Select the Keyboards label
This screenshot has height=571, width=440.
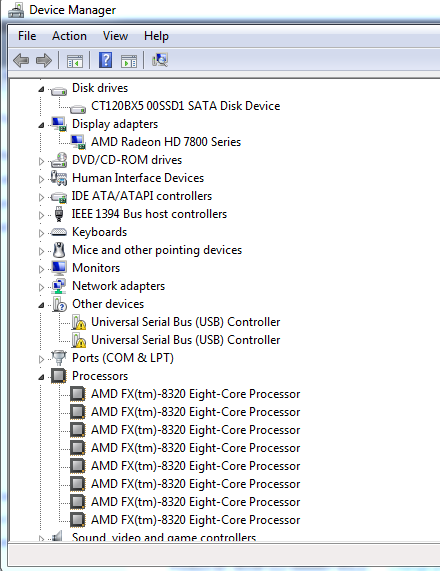tap(99, 232)
